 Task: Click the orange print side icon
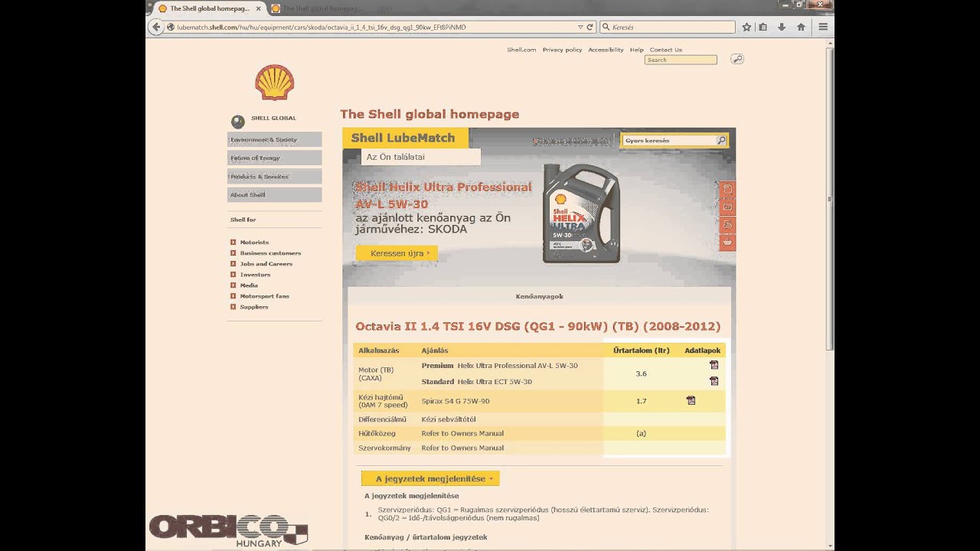pos(727,224)
